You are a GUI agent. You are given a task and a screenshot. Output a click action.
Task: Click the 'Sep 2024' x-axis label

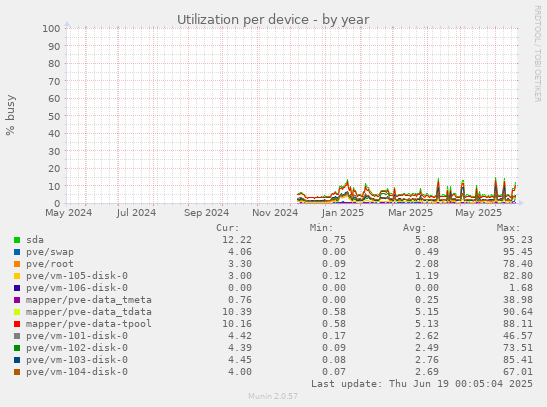(207, 213)
